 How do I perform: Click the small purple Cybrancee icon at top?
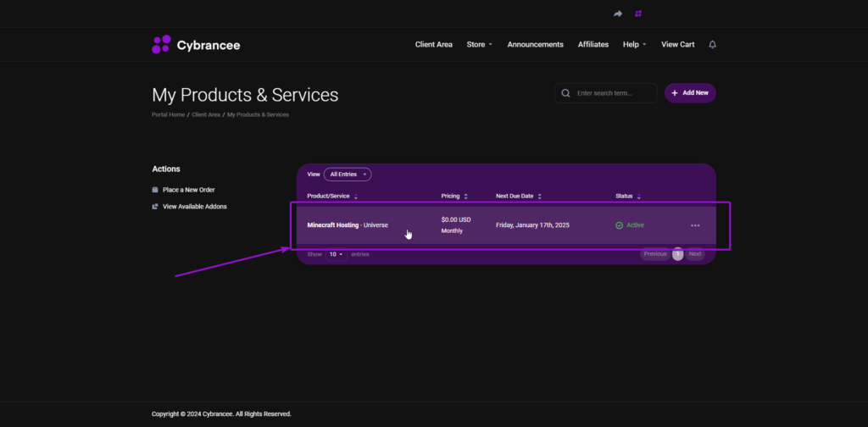pos(638,14)
